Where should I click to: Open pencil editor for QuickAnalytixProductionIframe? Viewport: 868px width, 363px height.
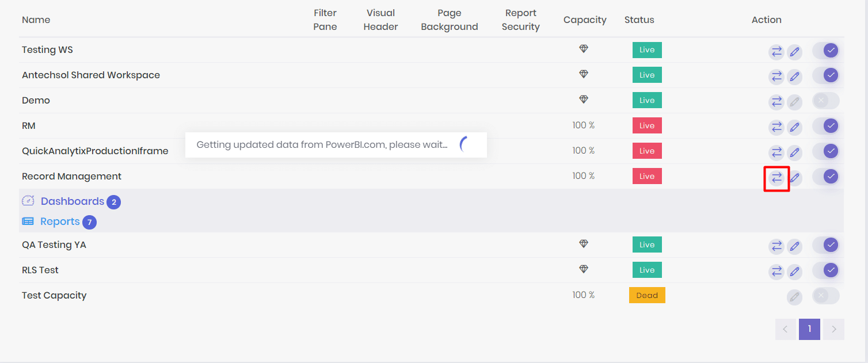795,152
